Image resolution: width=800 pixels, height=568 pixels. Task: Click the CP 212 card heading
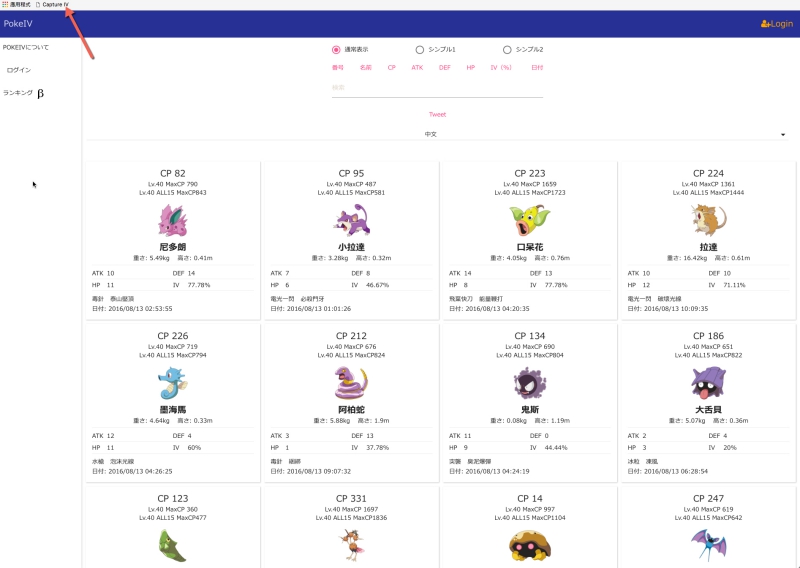click(x=352, y=336)
